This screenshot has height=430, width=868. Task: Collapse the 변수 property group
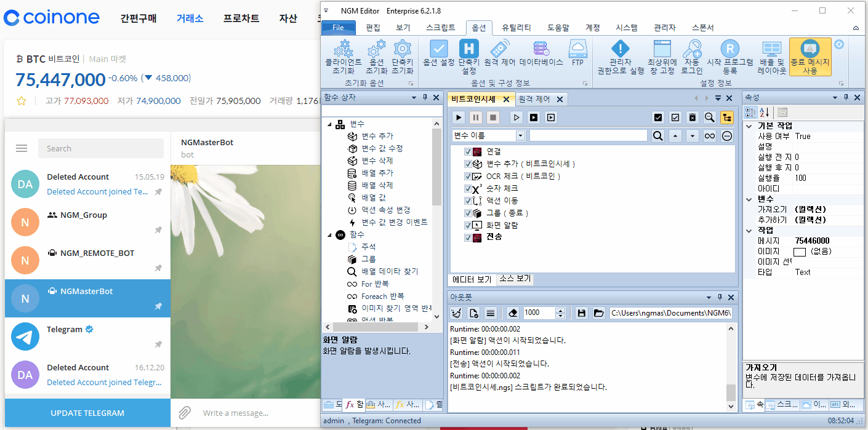click(x=749, y=199)
